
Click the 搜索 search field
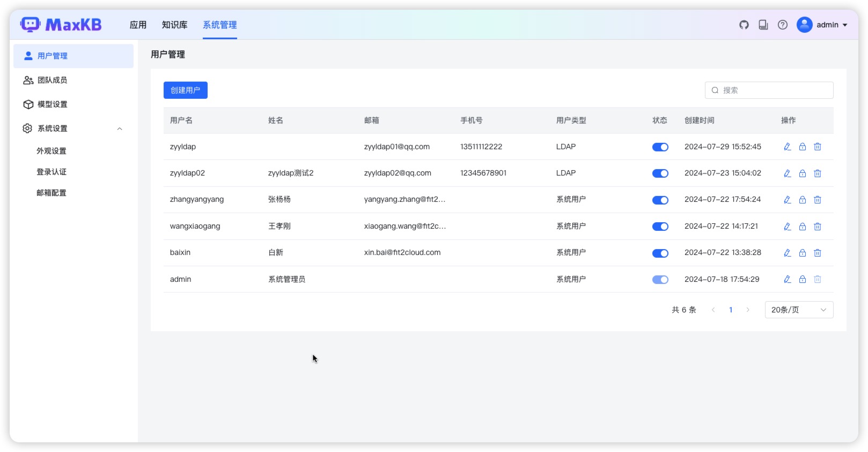[769, 90]
